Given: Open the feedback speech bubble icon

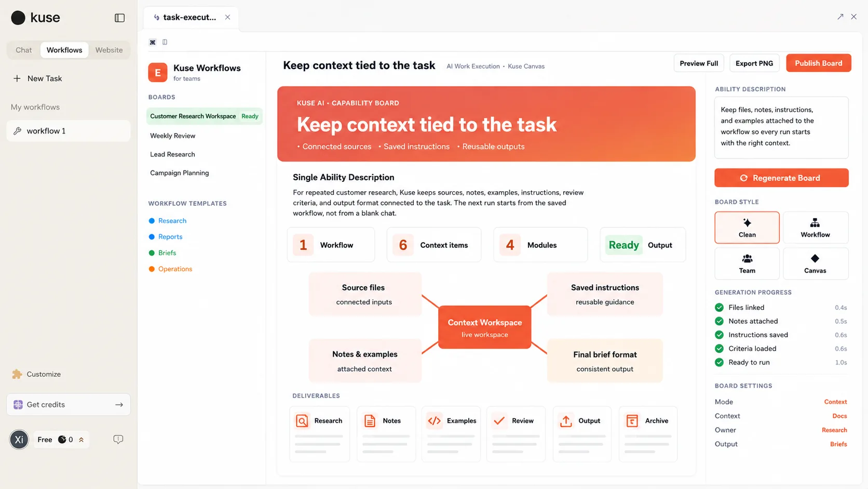Looking at the screenshot, I should 118,440.
